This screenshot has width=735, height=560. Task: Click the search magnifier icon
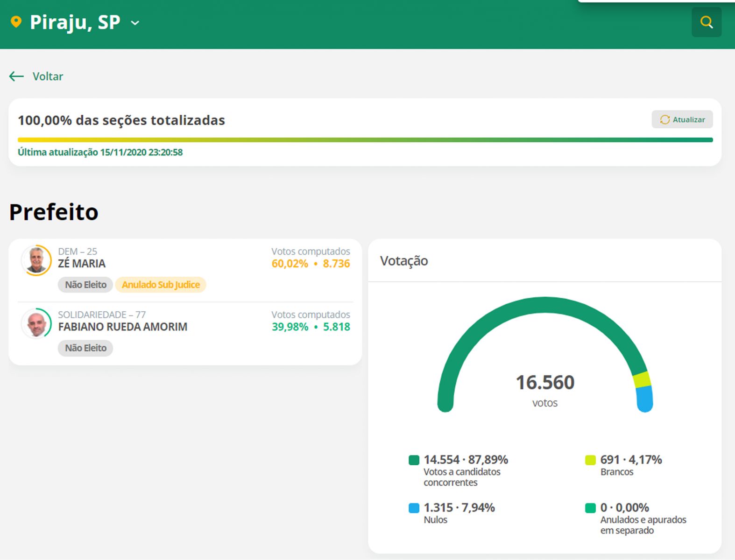pyautogui.click(x=706, y=22)
